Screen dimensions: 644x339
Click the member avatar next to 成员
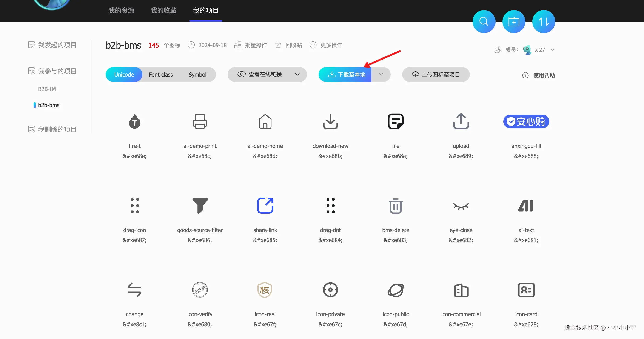(x=527, y=50)
